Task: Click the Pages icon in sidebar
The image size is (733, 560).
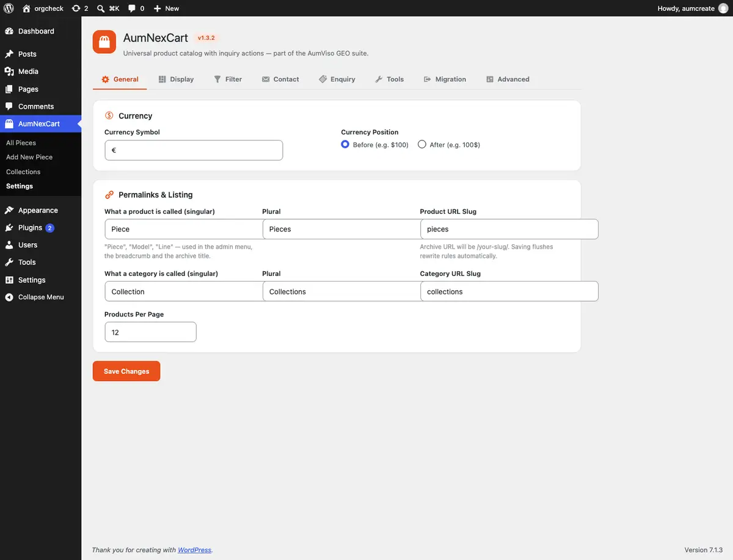Action: 9,89
